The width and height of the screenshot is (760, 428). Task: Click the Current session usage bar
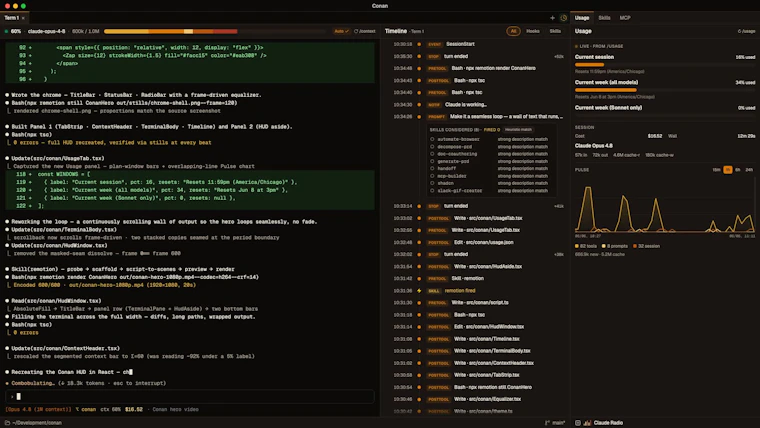665,64
